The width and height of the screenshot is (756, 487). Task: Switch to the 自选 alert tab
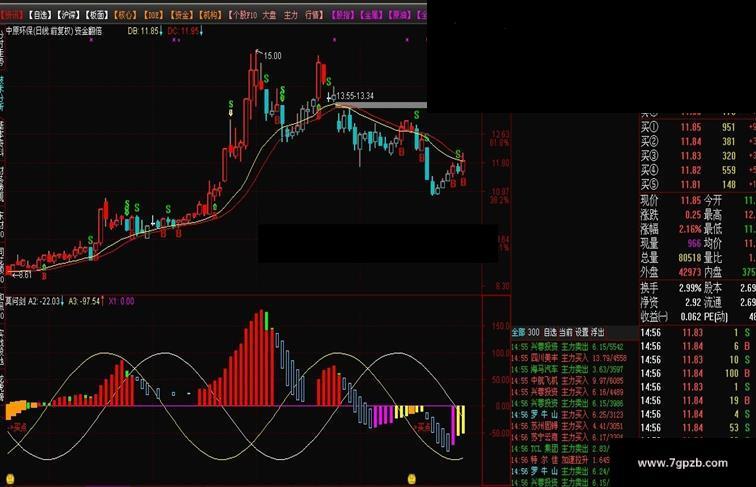click(x=550, y=332)
